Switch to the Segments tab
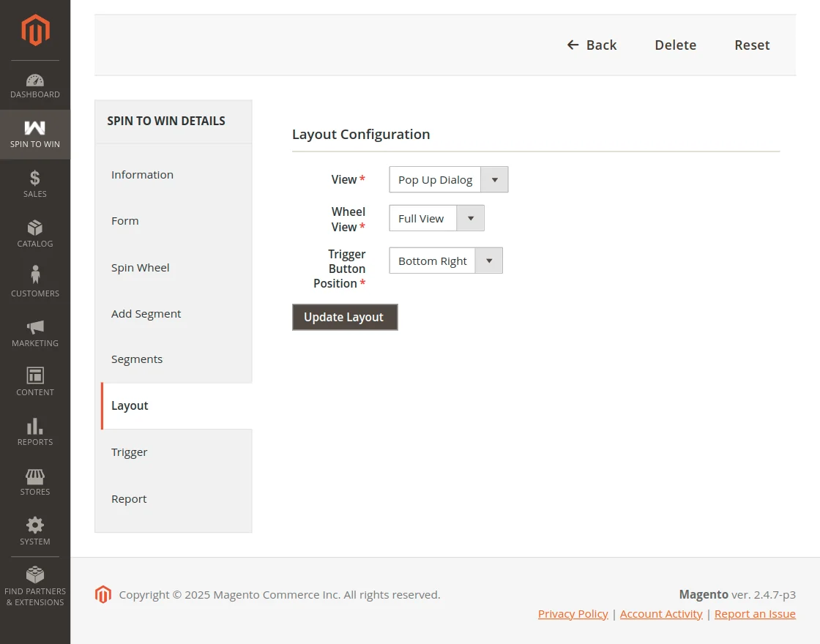Screen dimensions: 820x644 (x=173, y=359)
